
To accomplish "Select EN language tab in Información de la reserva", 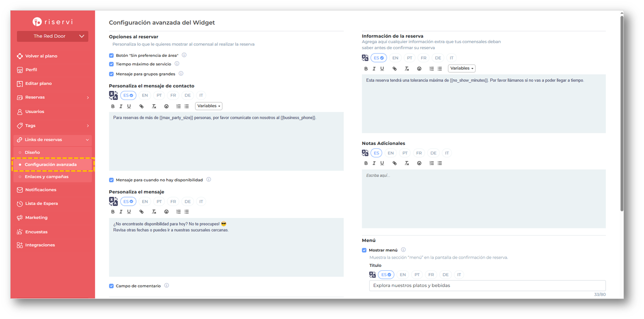I will (x=395, y=58).
